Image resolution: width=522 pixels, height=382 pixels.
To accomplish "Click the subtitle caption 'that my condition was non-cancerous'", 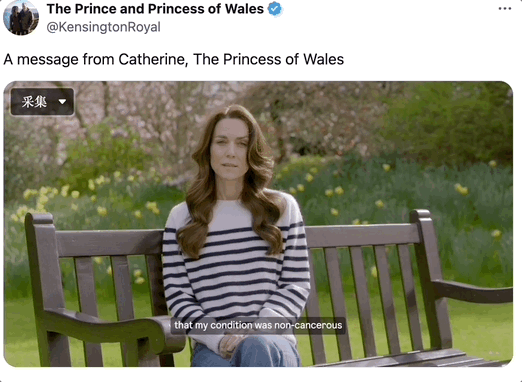I will pos(258,325).
